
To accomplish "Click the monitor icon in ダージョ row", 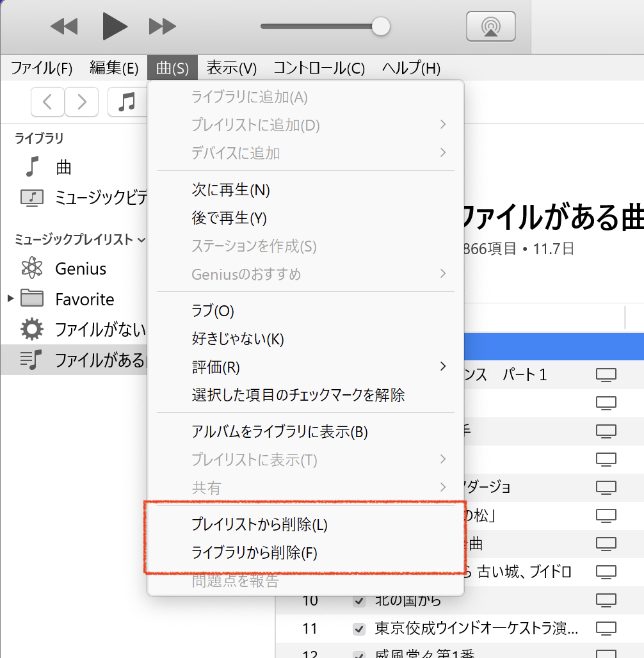I will (x=606, y=487).
